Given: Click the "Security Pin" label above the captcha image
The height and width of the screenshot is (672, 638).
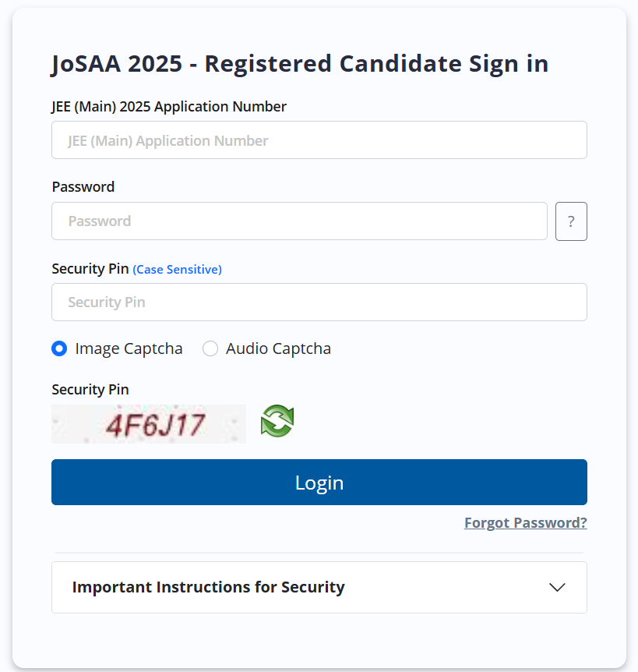Looking at the screenshot, I should (90, 390).
